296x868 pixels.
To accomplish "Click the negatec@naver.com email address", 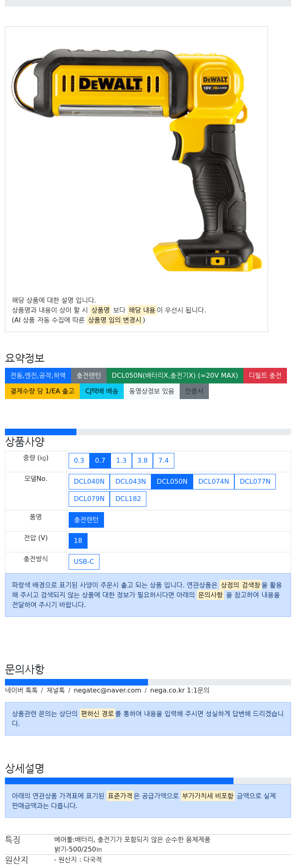I will pos(107,690).
